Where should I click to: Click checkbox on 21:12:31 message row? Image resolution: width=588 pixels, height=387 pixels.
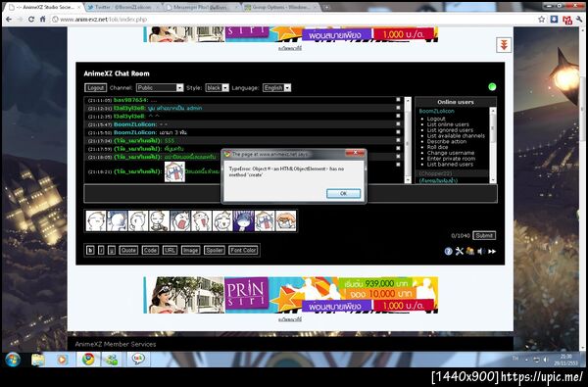point(398,108)
